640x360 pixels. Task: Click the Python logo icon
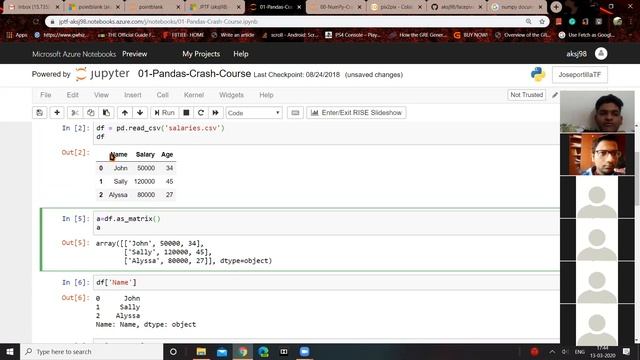(538, 74)
